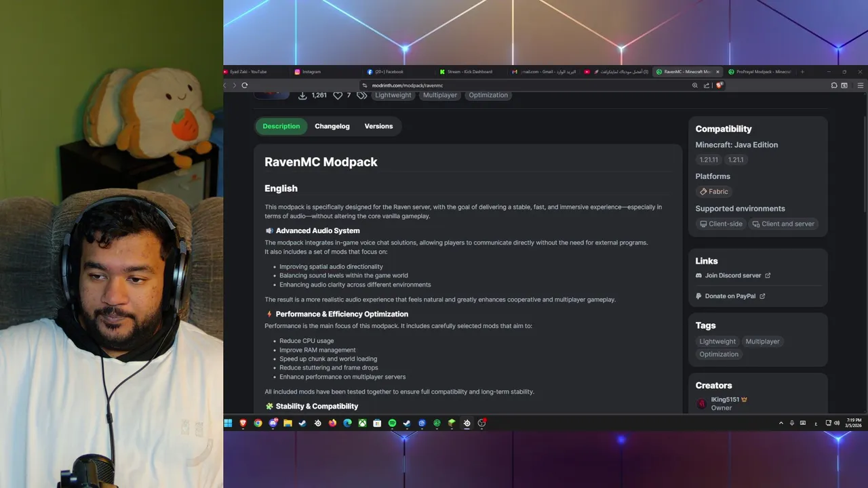
Task: Close the RavenMC browser tab
Action: [717, 72]
